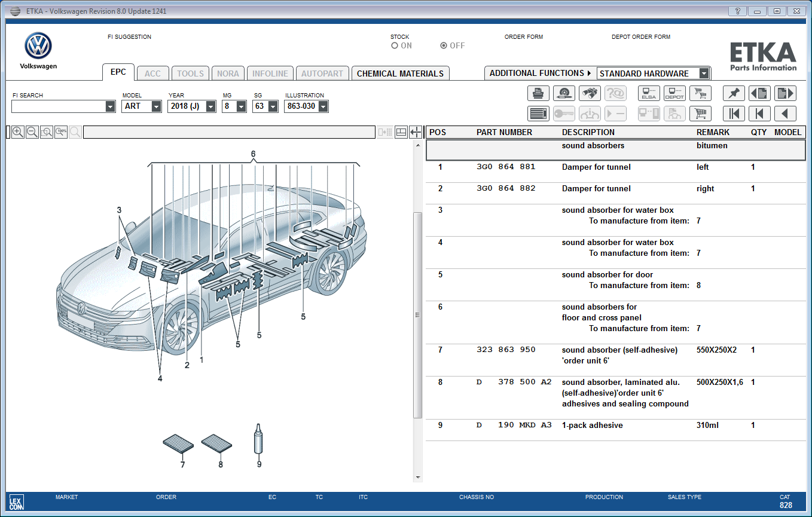Screen dimensions: 812x517
Task: Open the wheel and tire catalog icon
Action: click(564, 93)
